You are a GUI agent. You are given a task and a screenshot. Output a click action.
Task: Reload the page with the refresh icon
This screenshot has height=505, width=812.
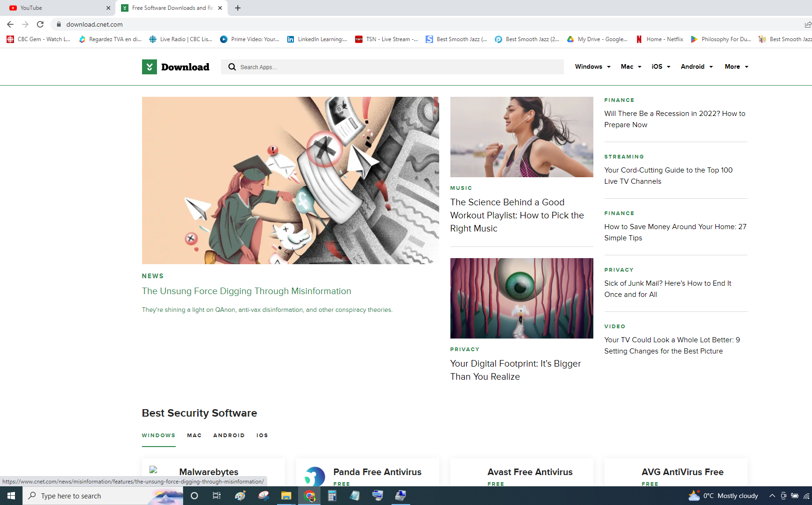[40, 24]
